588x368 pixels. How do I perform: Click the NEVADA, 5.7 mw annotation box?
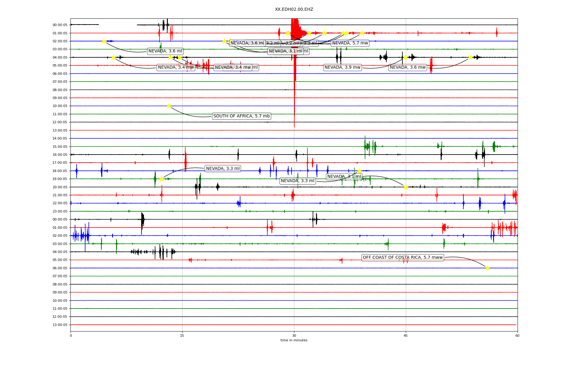[x=350, y=43]
